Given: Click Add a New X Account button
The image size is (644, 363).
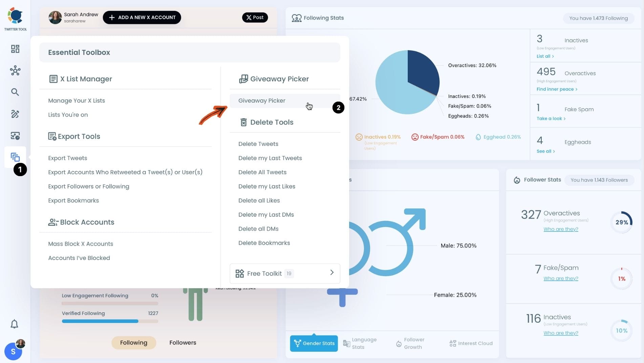Looking at the screenshot, I should tap(142, 17).
